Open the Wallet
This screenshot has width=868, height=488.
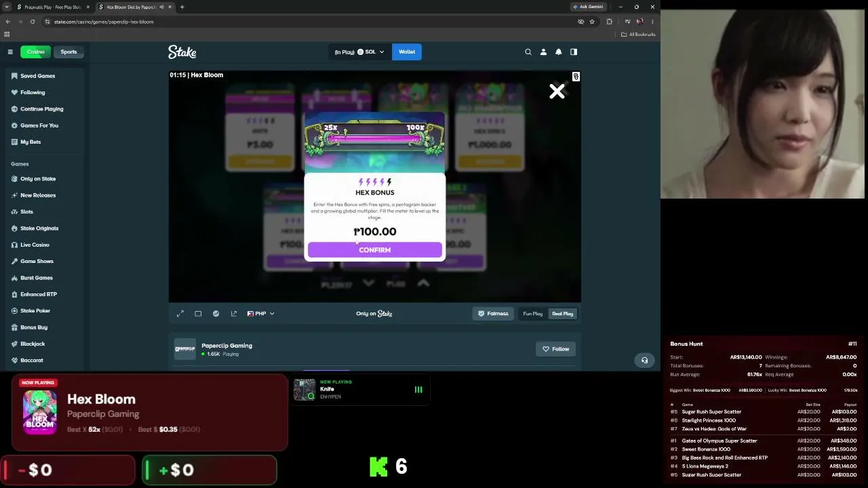[407, 52]
